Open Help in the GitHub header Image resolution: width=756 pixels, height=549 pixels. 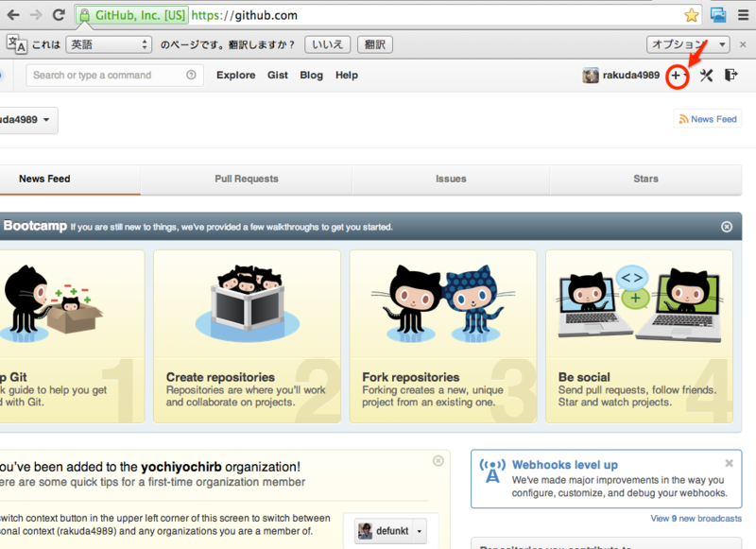click(347, 76)
